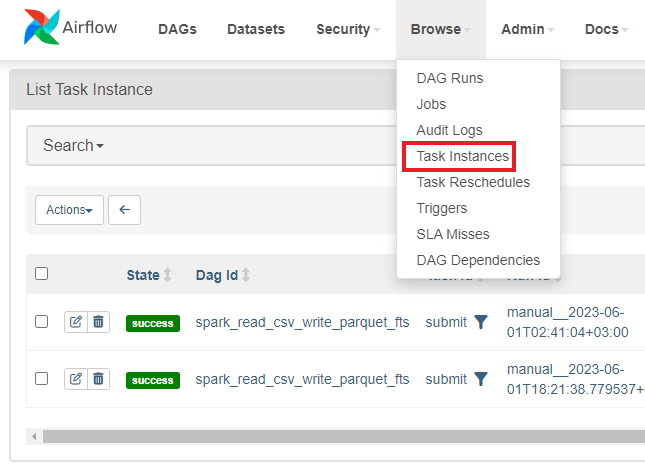
Task: Toggle the select-all checkbox in header
Action: point(42,274)
